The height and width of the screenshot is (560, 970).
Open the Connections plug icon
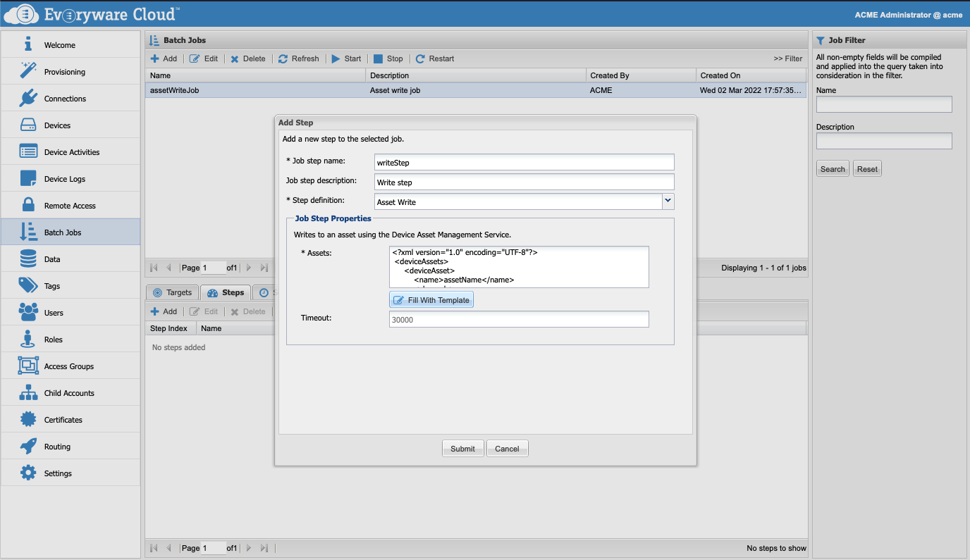point(28,98)
